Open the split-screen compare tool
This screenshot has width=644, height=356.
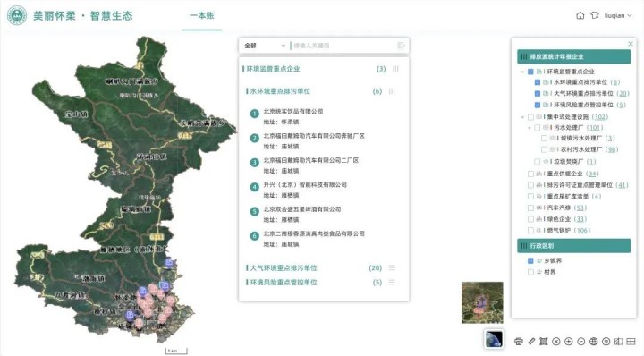[x=618, y=341]
